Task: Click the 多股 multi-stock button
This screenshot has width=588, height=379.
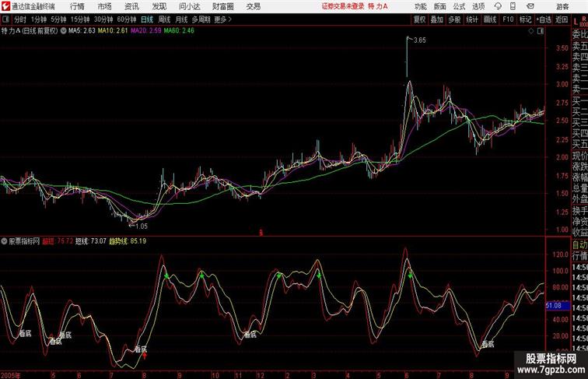Action: click(x=454, y=19)
